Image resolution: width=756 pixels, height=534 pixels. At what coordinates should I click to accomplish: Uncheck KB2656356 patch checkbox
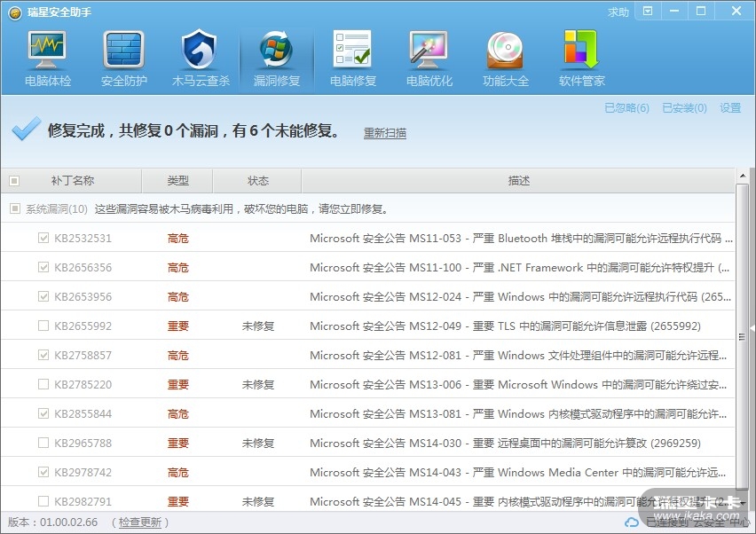43,267
